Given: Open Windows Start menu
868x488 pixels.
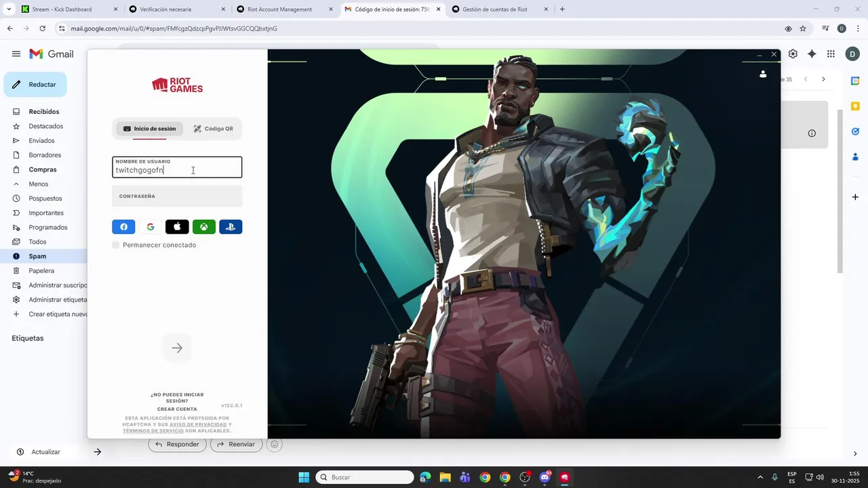Looking at the screenshot, I should (x=304, y=477).
